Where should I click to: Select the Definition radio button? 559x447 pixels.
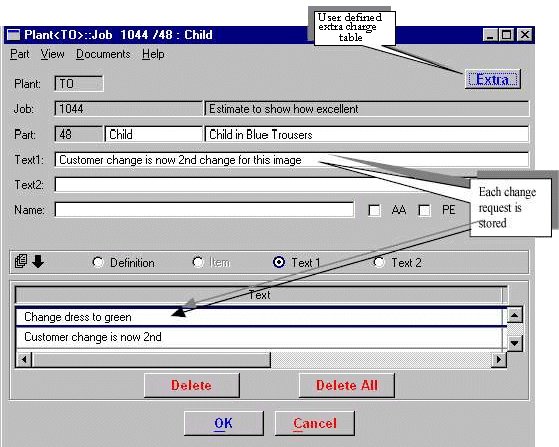point(98,263)
